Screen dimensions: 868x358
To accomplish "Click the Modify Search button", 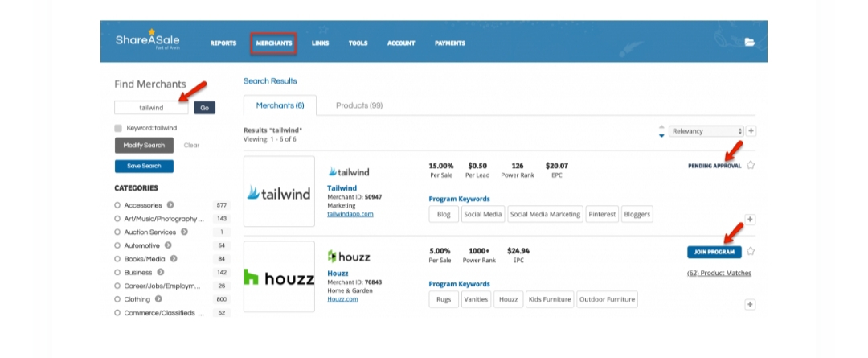I will (x=144, y=145).
